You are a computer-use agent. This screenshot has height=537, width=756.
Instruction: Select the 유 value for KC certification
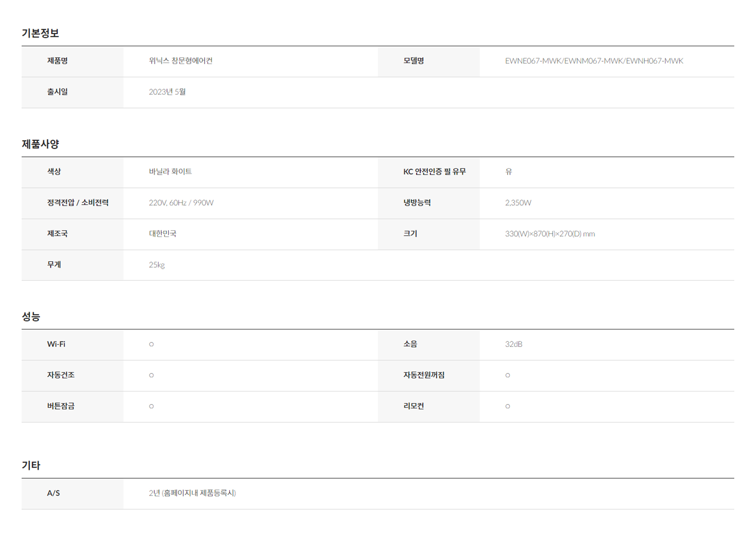point(508,172)
